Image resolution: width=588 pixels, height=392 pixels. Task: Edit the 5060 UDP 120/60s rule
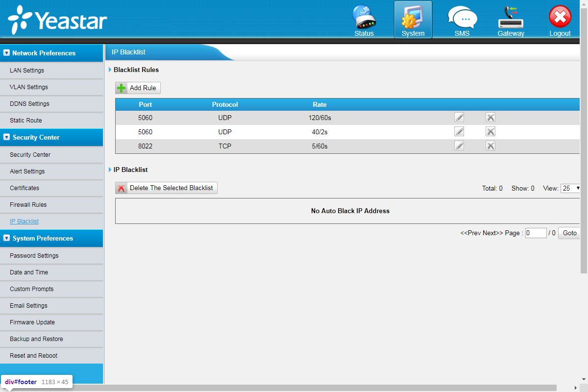[459, 118]
